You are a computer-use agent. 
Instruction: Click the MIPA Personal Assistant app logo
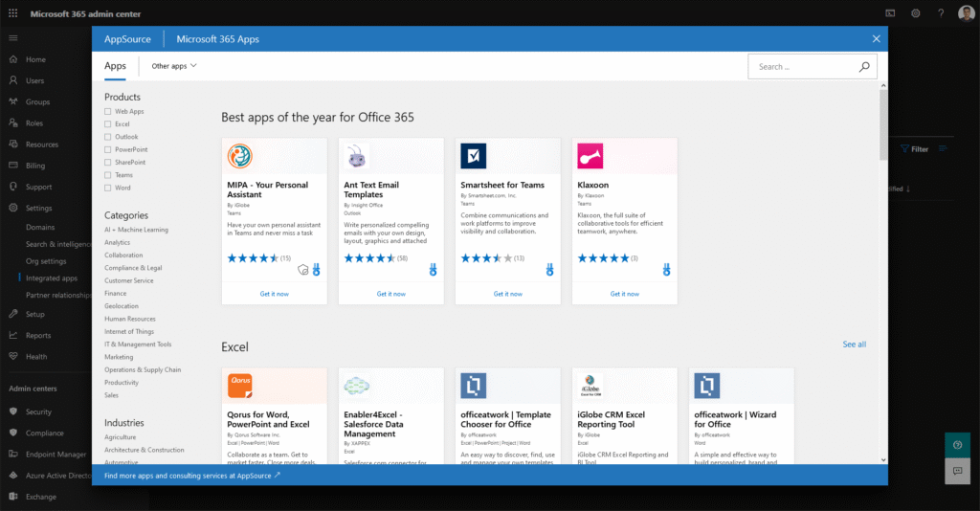[x=239, y=156]
